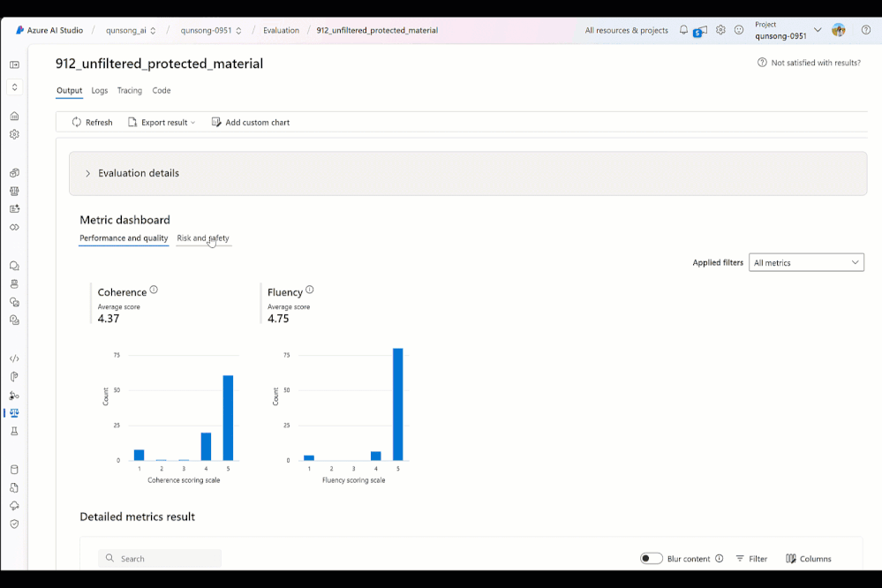Expand the Project qunsong-0951 chevron
The width and height of the screenshot is (882, 588).
point(818,30)
